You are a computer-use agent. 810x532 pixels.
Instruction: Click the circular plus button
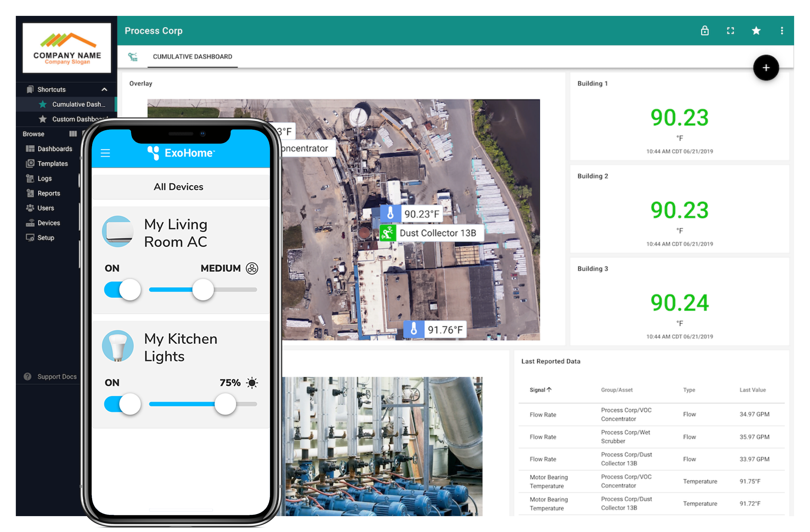pyautogui.click(x=766, y=68)
